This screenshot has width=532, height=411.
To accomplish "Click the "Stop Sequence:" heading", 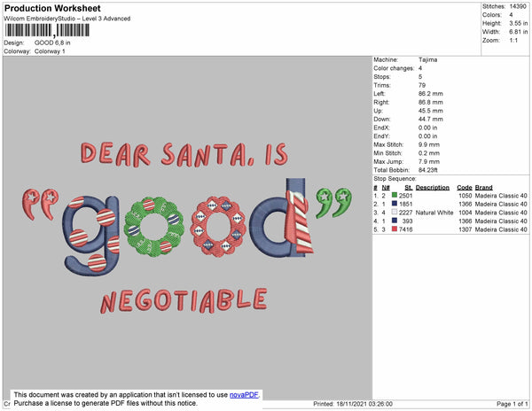I will tap(395, 179).
